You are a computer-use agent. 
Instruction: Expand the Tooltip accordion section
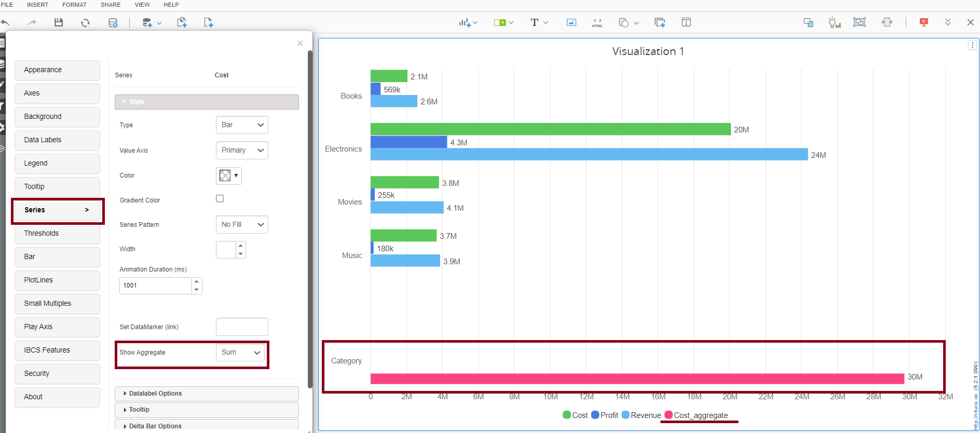[207, 410]
